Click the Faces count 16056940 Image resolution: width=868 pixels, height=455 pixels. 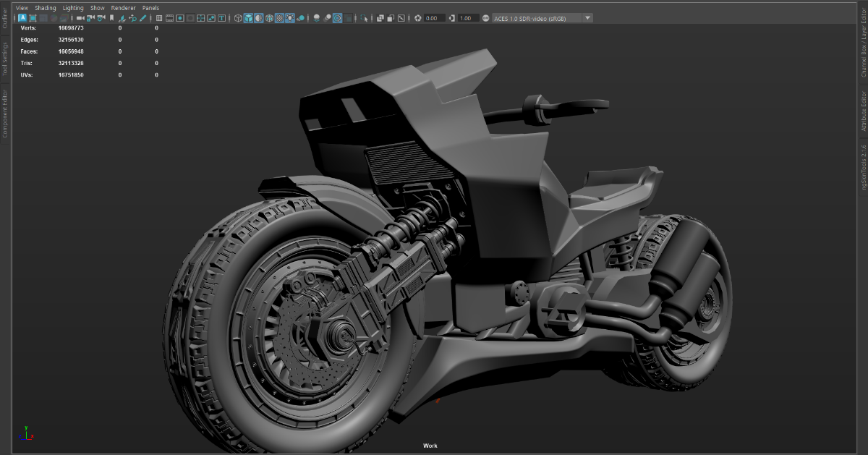click(71, 51)
